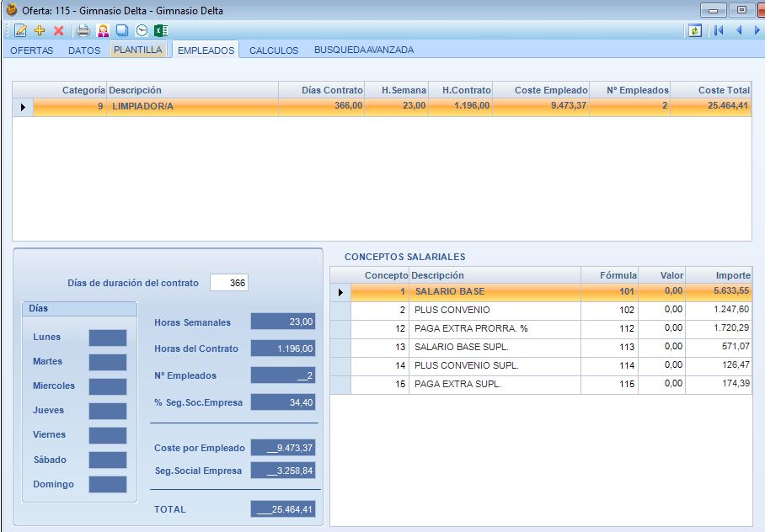The height and width of the screenshot is (532, 765).
Task: Click the Horas Semanales field
Action: pyautogui.click(x=283, y=322)
